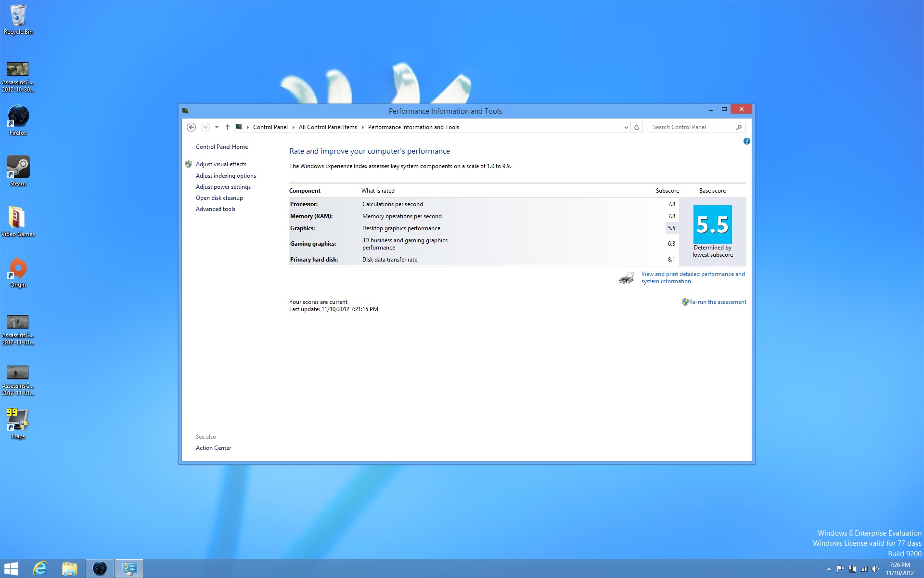The image size is (924, 578).
Task: Open Adjust visual effects link
Action: [221, 164]
